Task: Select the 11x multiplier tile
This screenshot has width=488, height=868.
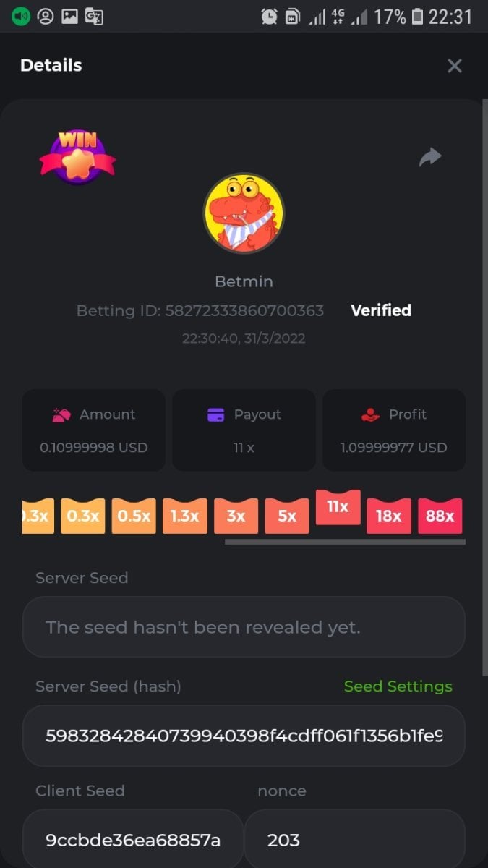Action: click(x=338, y=507)
